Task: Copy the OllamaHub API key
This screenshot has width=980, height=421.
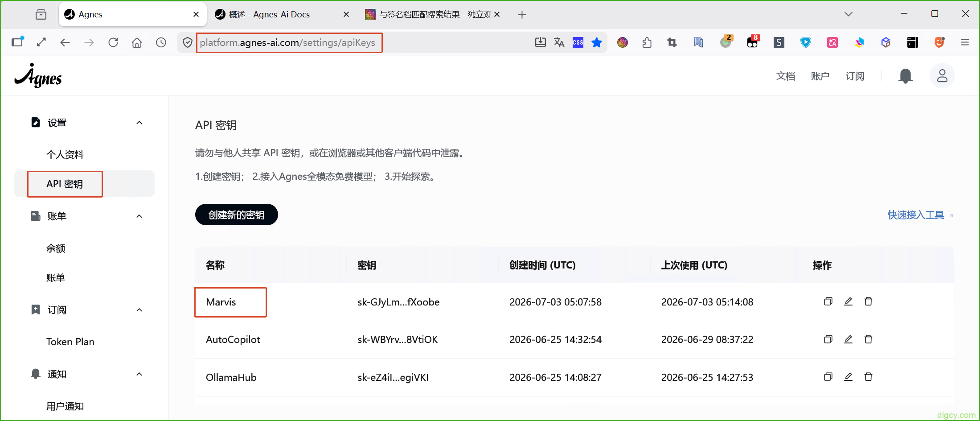Action: click(x=828, y=377)
